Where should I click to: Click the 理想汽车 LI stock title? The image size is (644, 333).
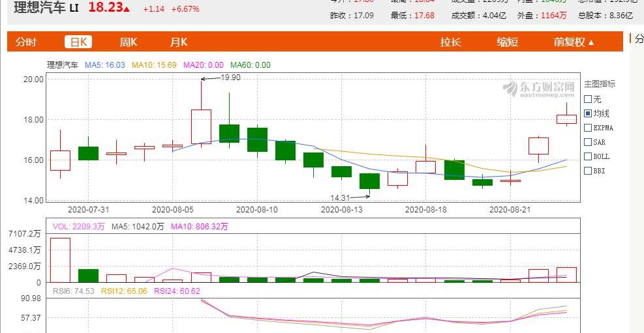tap(46, 7)
